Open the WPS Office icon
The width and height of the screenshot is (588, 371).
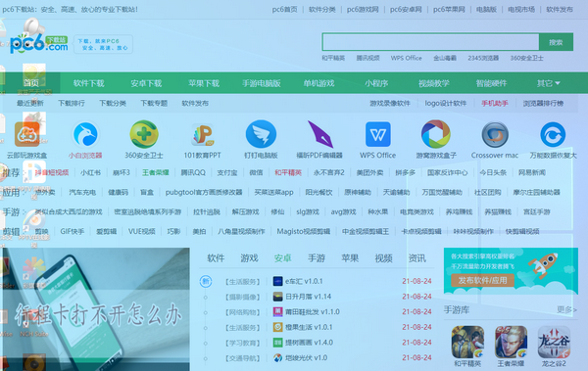[378, 134]
